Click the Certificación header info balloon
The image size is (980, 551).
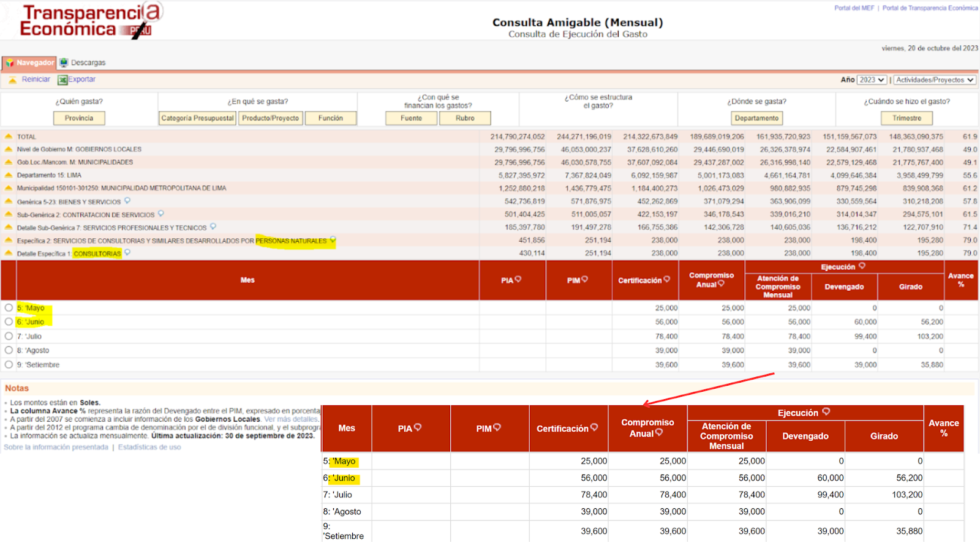click(x=666, y=279)
